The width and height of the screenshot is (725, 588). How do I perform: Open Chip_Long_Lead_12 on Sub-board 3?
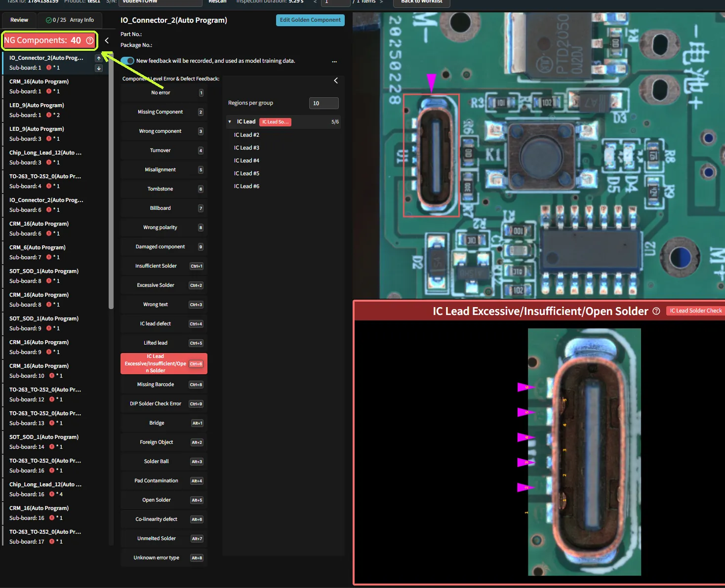pyautogui.click(x=55, y=157)
